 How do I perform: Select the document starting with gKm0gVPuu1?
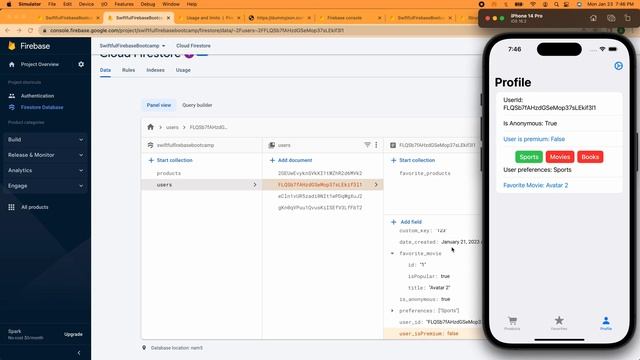(x=320, y=208)
